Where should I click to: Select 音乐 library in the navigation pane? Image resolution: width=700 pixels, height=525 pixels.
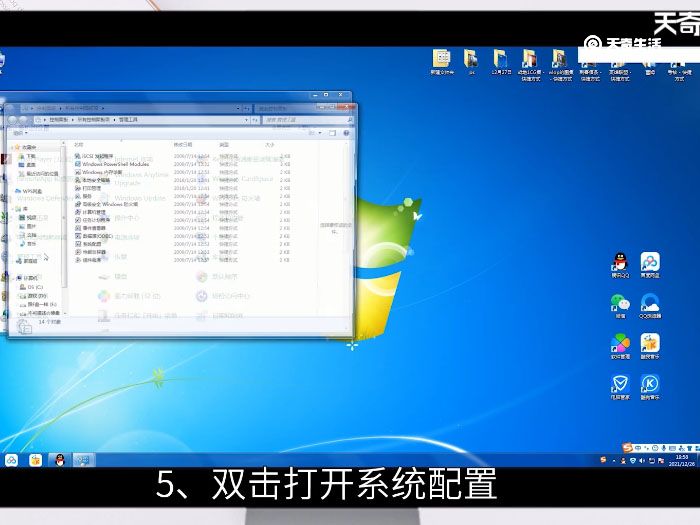(28, 244)
